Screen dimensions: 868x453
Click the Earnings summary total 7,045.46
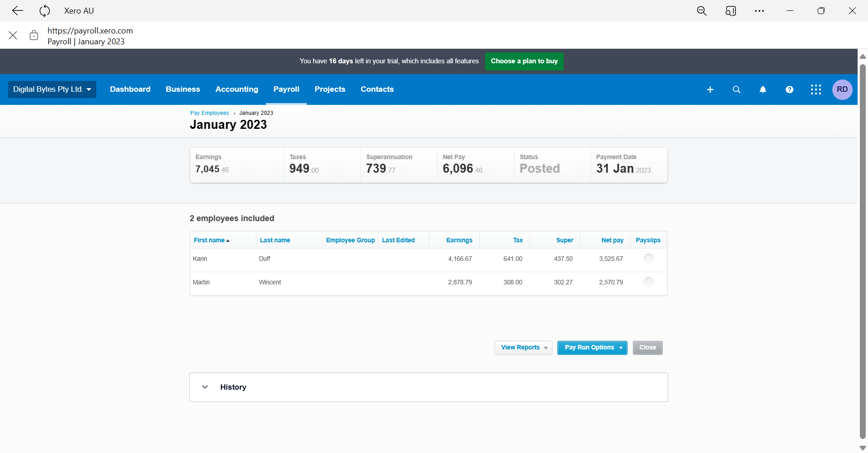click(x=212, y=169)
